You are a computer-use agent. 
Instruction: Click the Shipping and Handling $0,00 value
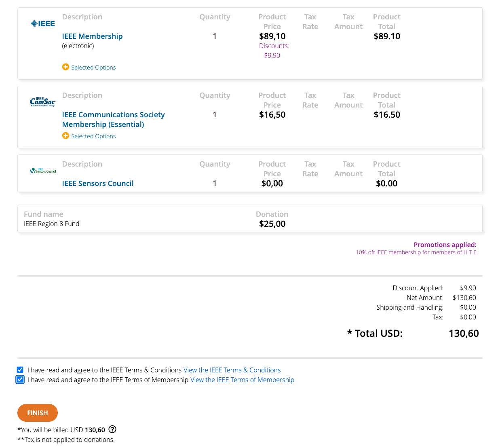468,307
